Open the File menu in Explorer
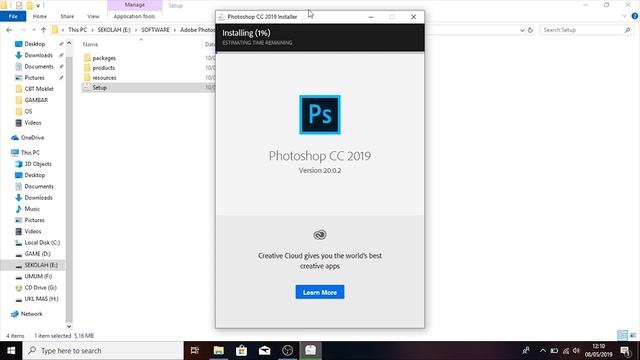Viewport: 640px width, 360px height. tap(13, 16)
